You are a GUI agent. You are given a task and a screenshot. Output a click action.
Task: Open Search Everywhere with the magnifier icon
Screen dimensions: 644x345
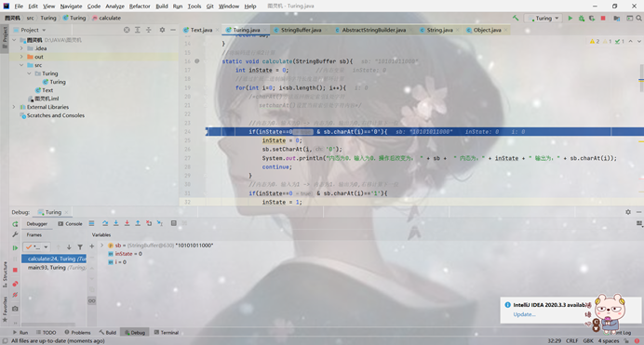tap(639, 18)
